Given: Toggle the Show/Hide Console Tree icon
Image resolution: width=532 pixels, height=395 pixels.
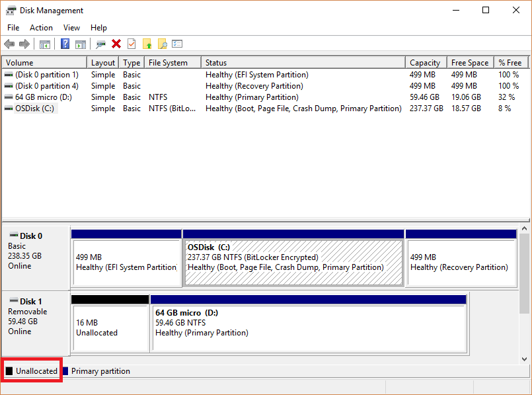Looking at the screenshot, I should tap(45, 44).
